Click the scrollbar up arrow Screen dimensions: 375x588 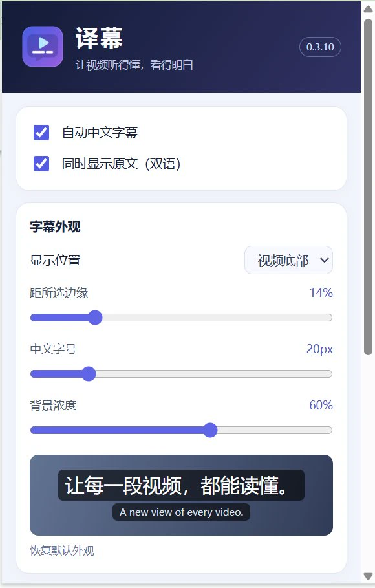[369, 9]
